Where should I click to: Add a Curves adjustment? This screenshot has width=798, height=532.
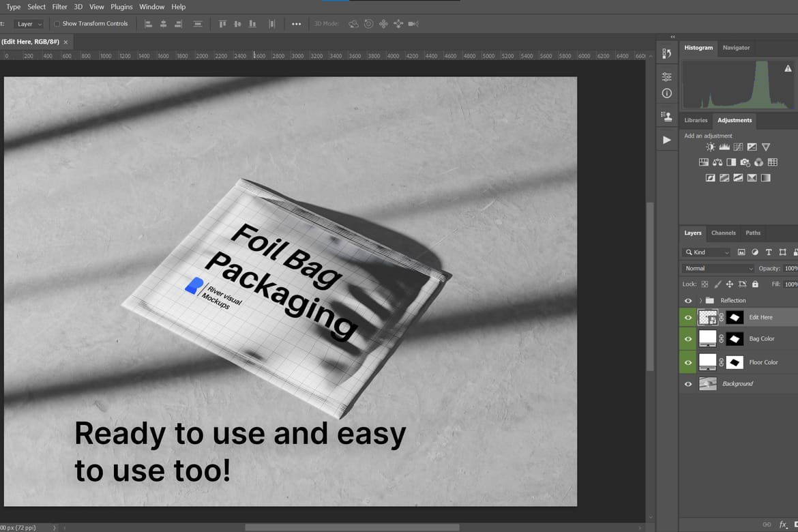[738, 147]
